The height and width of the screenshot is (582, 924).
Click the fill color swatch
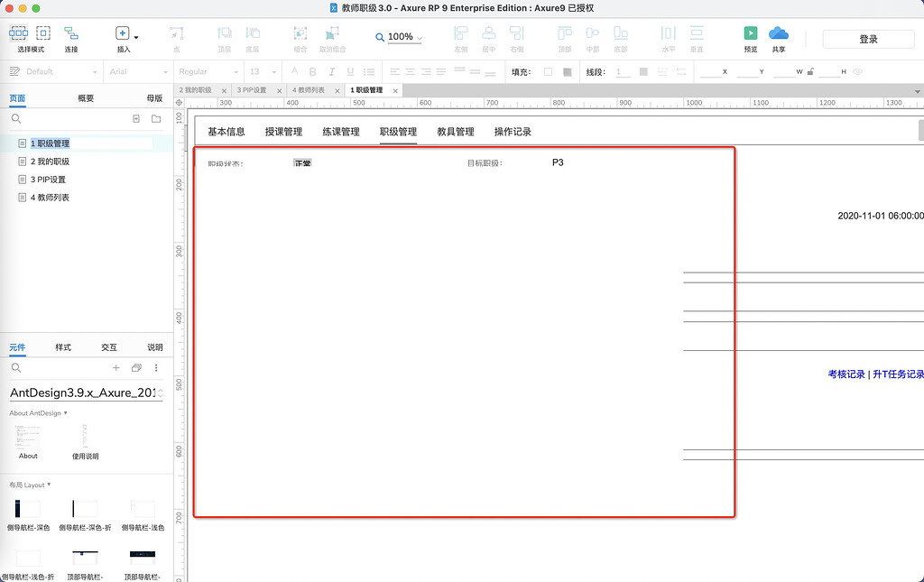(x=549, y=72)
